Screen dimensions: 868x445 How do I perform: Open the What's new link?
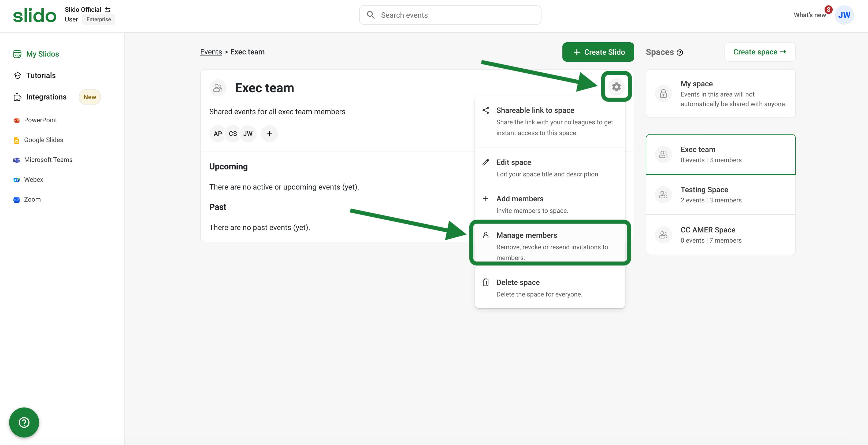809,15
